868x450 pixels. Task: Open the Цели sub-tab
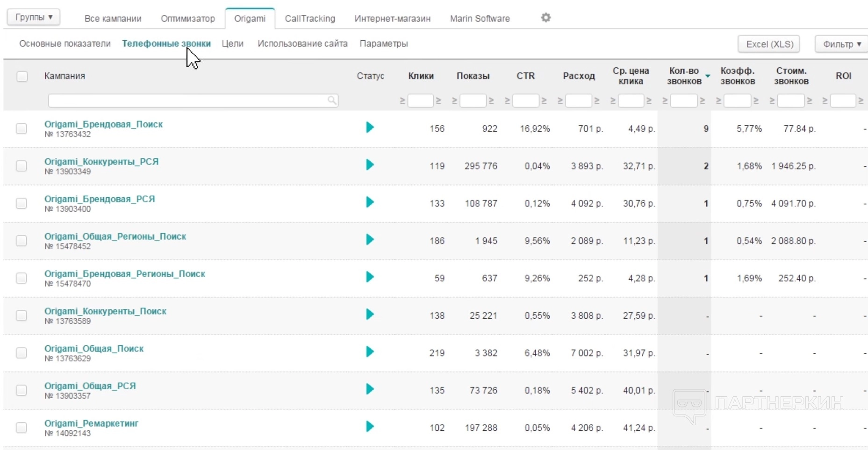[232, 43]
